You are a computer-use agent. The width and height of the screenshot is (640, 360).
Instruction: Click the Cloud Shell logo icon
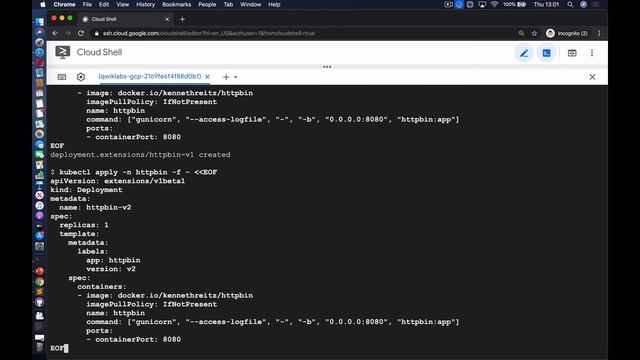tap(62, 52)
